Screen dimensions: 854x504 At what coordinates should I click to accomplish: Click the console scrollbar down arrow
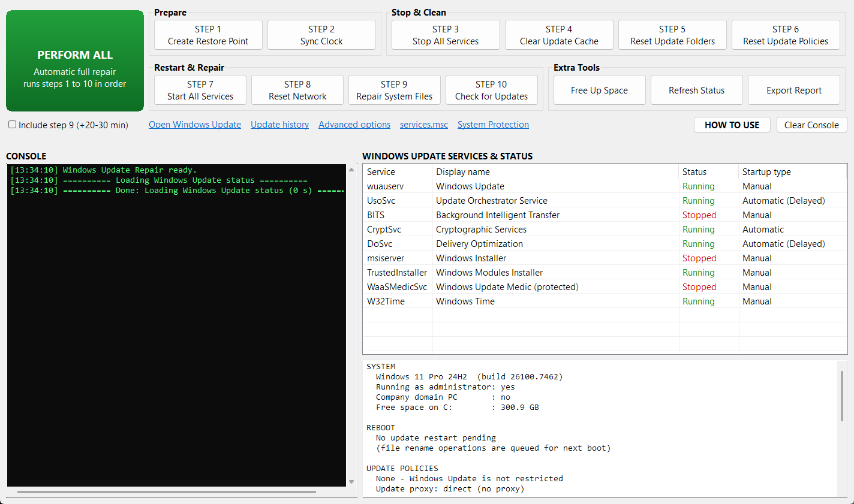351,482
